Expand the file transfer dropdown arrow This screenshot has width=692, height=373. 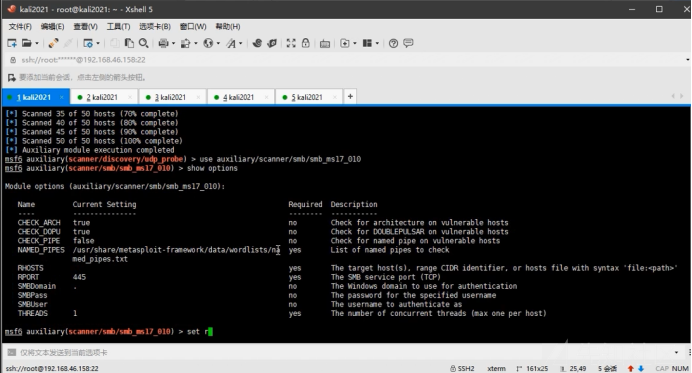click(x=196, y=43)
